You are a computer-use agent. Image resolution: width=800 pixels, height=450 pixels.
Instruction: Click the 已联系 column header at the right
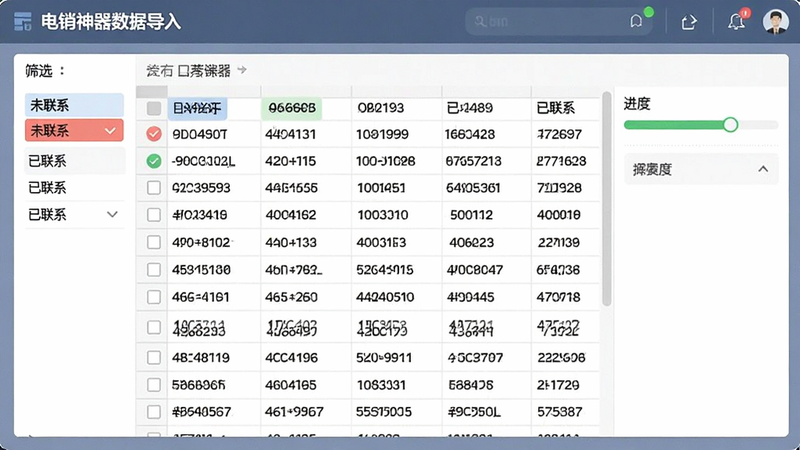pos(556,108)
